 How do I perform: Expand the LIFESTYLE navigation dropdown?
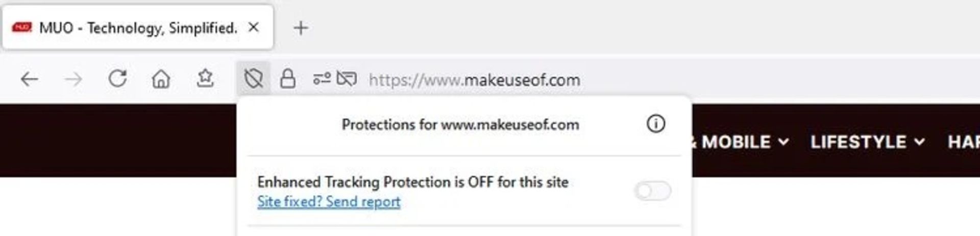click(x=867, y=142)
